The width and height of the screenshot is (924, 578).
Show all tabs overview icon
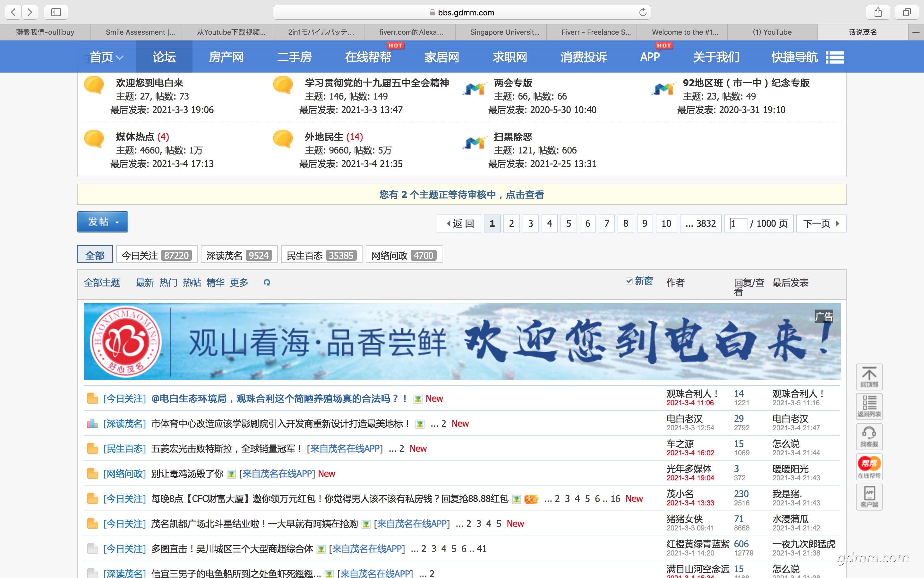tap(907, 12)
